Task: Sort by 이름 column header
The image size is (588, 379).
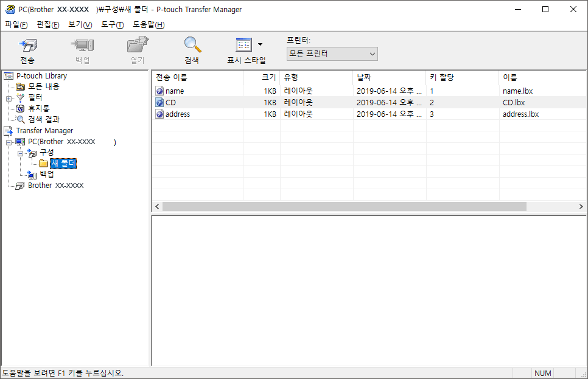Action: coord(542,78)
